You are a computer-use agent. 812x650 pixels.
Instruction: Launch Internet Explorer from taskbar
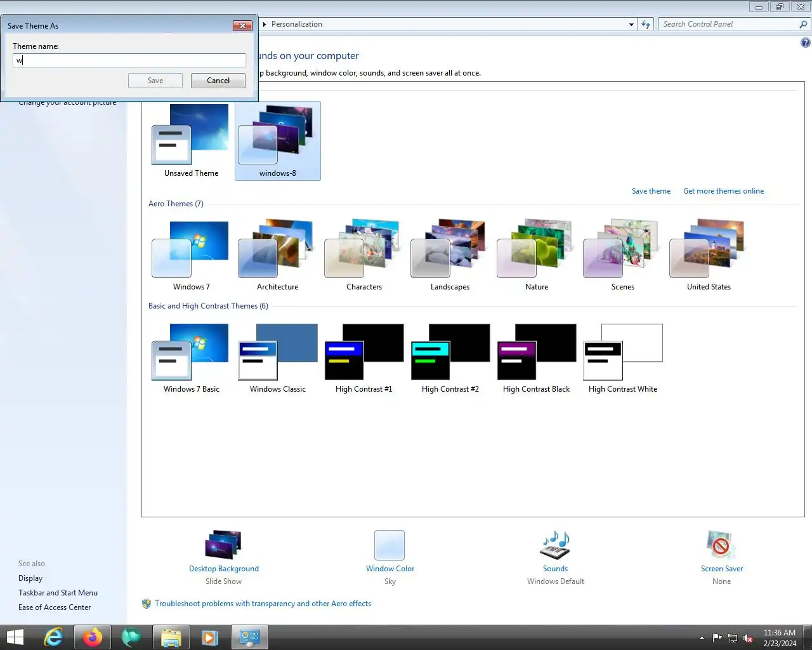[x=53, y=637]
